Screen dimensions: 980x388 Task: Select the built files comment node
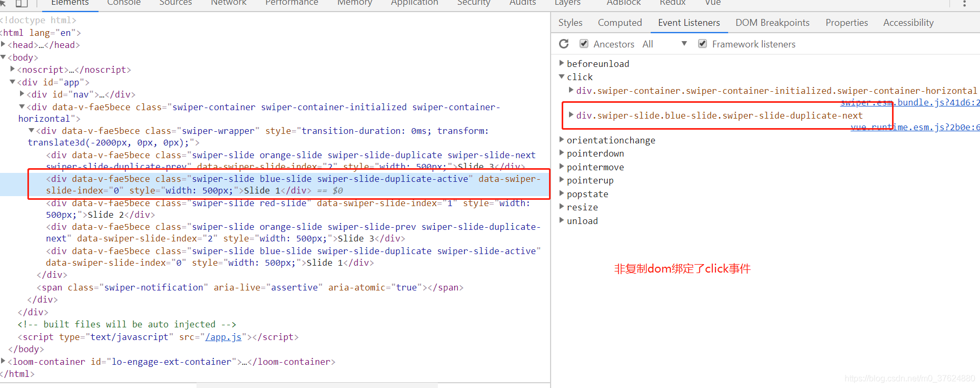coord(126,324)
